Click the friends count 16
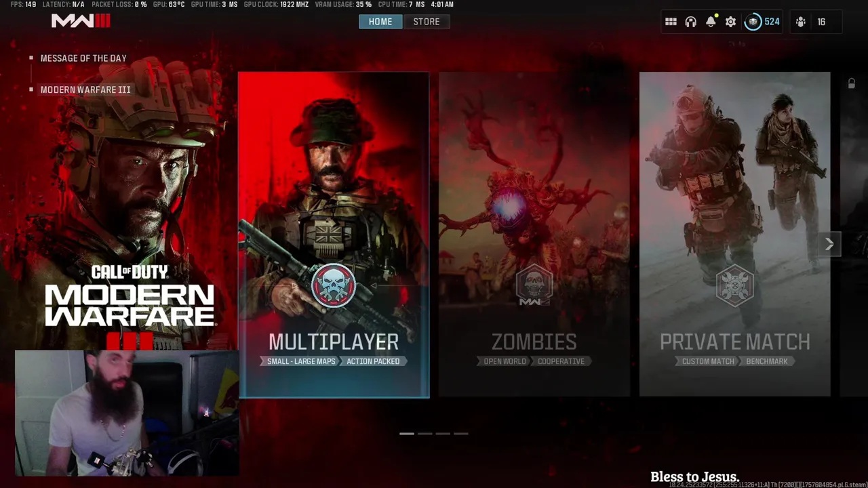Image resolution: width=868 pixels, height=488 pixels. pos(821,22)
